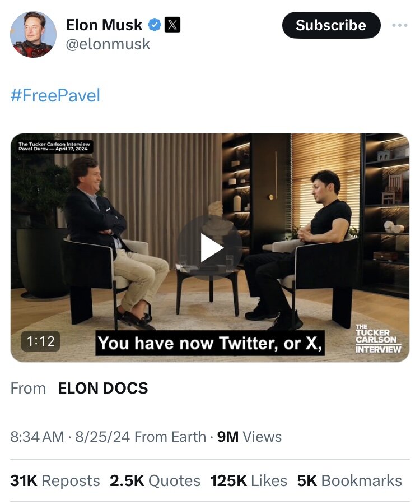Open the ELON DOCS video source
The height and width of the screenshot is (504, 420).
tap(103, 389)
